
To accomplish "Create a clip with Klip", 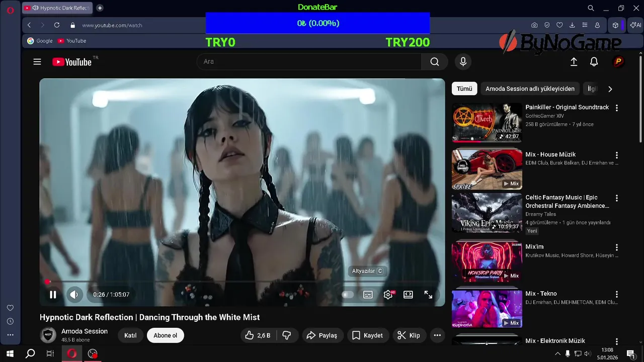I will tap(409, 335).
